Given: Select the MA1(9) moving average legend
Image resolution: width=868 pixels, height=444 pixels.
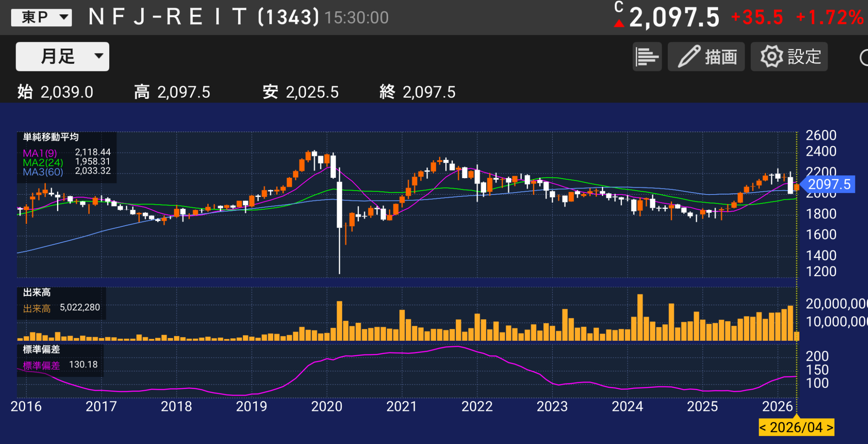Looking at the screenshot, I should point(40,153).
